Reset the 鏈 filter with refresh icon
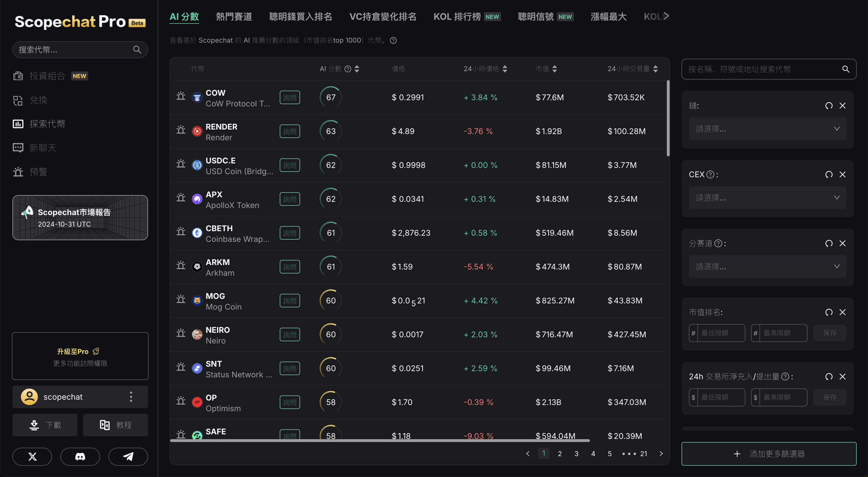This screenshot has height=477, width=868. pyautogui.click(x=828, y=106)
